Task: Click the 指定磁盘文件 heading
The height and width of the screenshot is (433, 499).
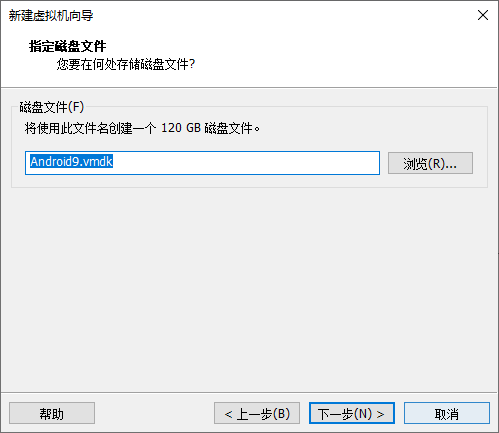Action: (x=67, y=46)
